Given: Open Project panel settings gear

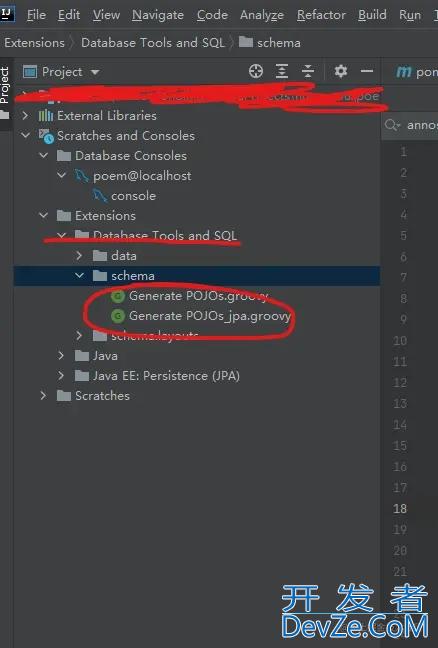Looking at the screenshot, I should pos(340,71).
